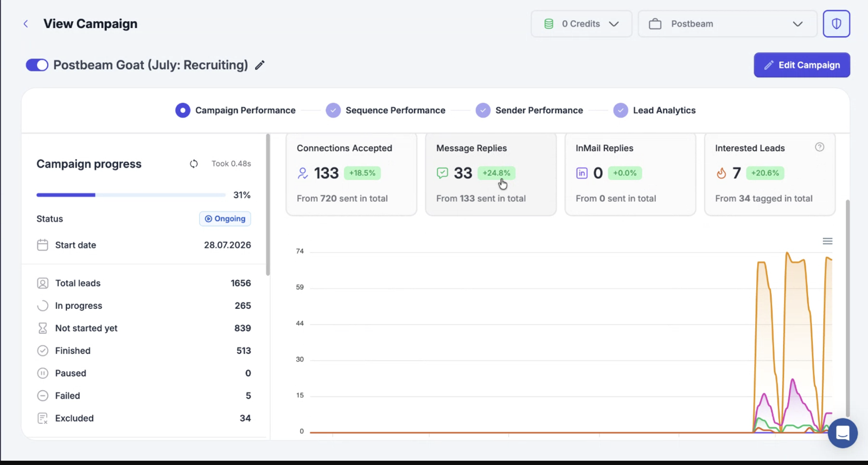The image size is (868, 465).
Task: Go back using the left chevron arrow
Action: pos(25,24)
